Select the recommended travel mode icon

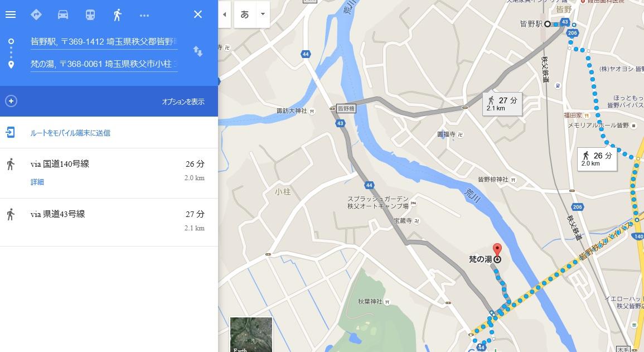click(x=36, y=15)
